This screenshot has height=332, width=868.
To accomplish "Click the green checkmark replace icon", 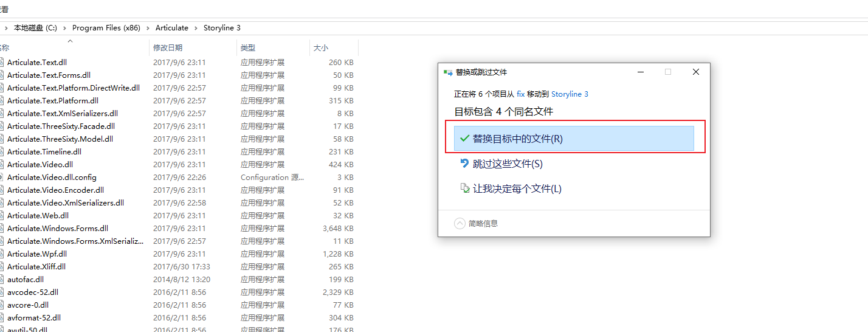I will [x=465, y=139].
